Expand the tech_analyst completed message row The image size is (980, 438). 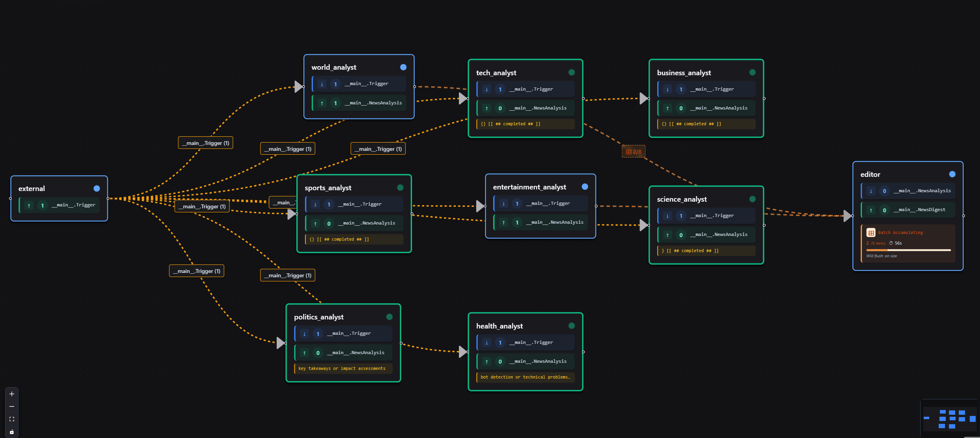coord(525,124)
